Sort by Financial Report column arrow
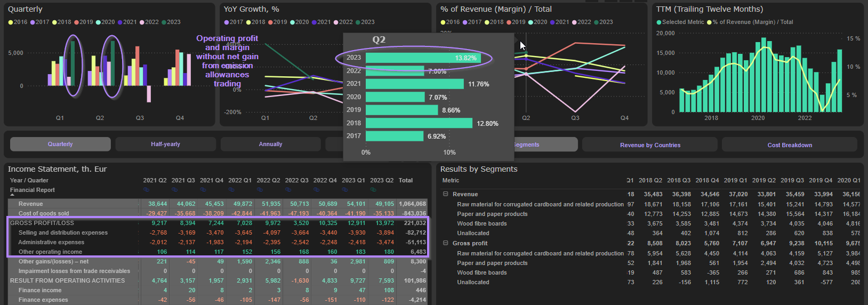The image size is (868, 305). coord(13,195)
